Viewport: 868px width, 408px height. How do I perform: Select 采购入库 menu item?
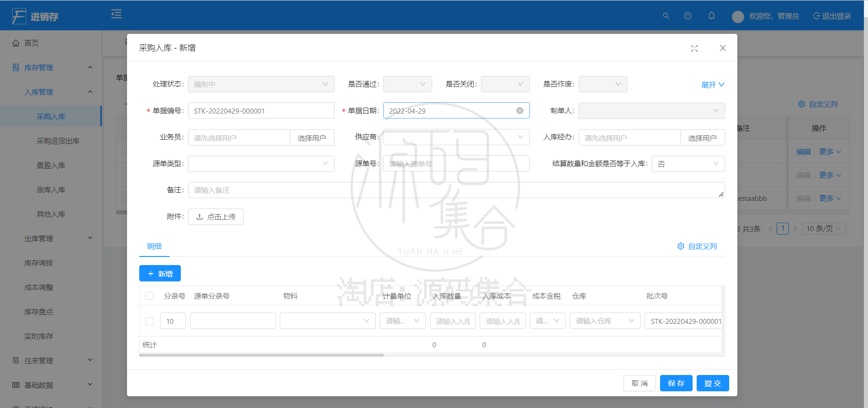pyautogui.click(x=51, y=116)
